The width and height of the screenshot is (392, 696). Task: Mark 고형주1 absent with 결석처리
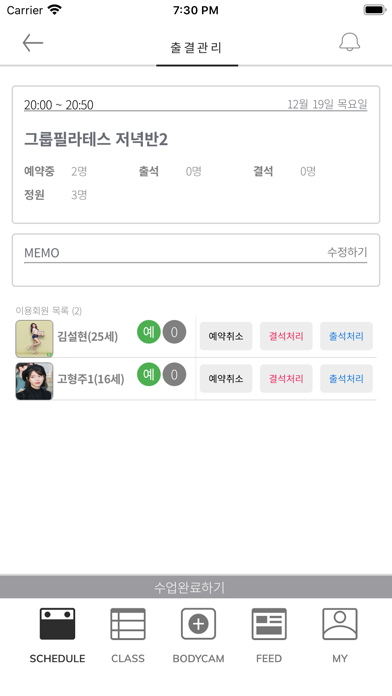tap(286, 379)
